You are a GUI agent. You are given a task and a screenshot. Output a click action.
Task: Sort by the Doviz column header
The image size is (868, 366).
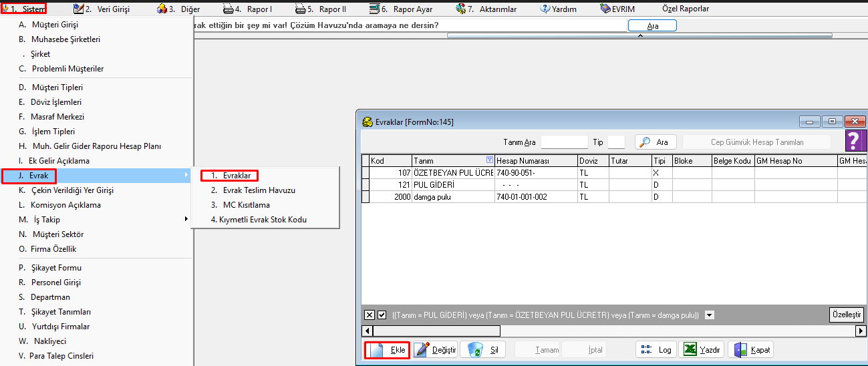593,160
